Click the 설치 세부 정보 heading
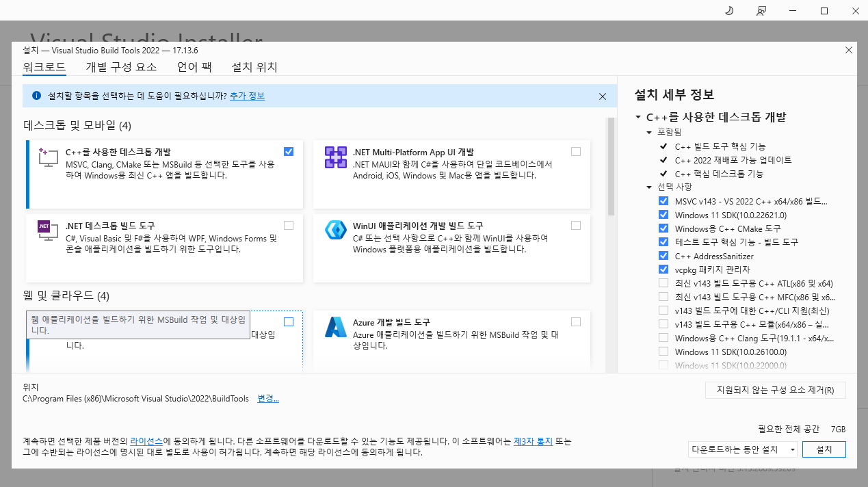Screen dimensions: 868x487 674,95
